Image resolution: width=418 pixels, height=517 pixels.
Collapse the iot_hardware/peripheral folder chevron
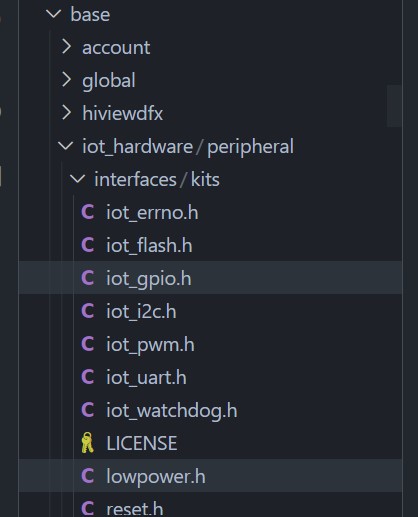tap(66, 146)
